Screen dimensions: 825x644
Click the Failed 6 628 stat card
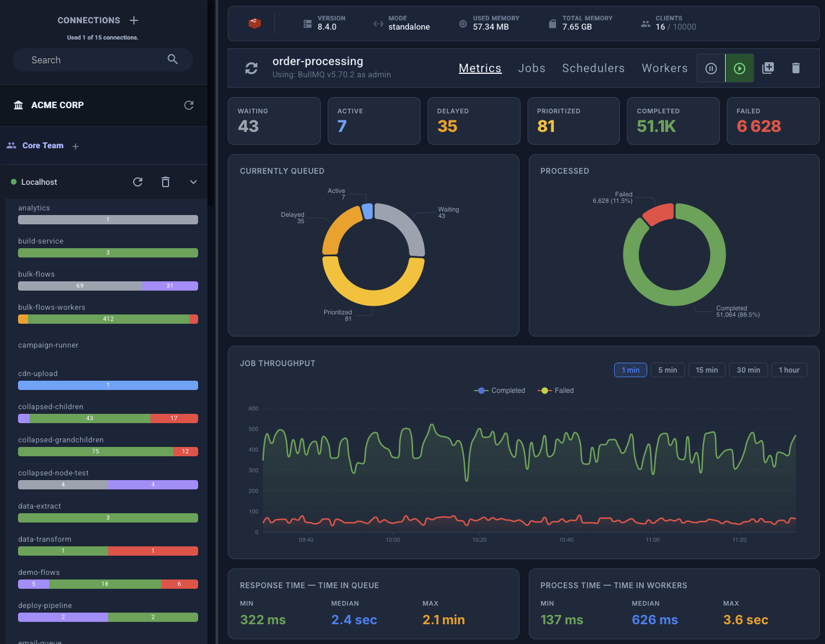(x=773, y=121)
